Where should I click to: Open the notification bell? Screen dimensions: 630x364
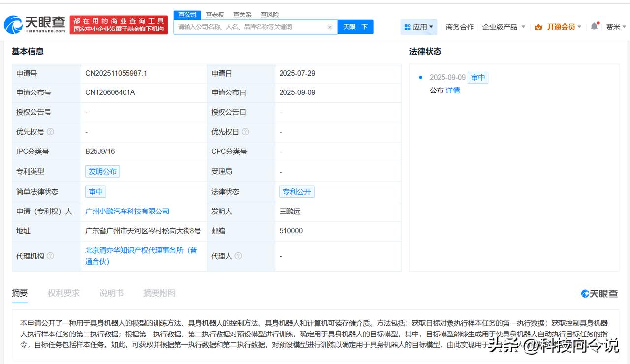coord(594,27)
